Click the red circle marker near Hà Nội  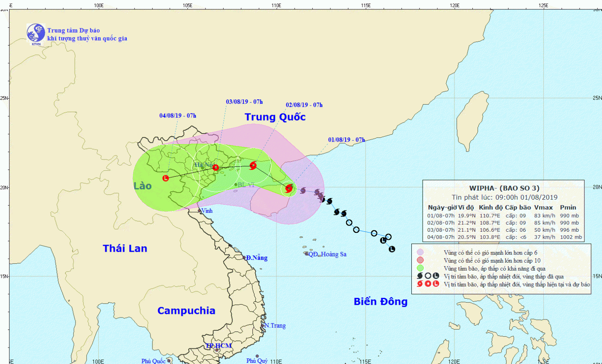pyautogui.click(x=216, y=168)
